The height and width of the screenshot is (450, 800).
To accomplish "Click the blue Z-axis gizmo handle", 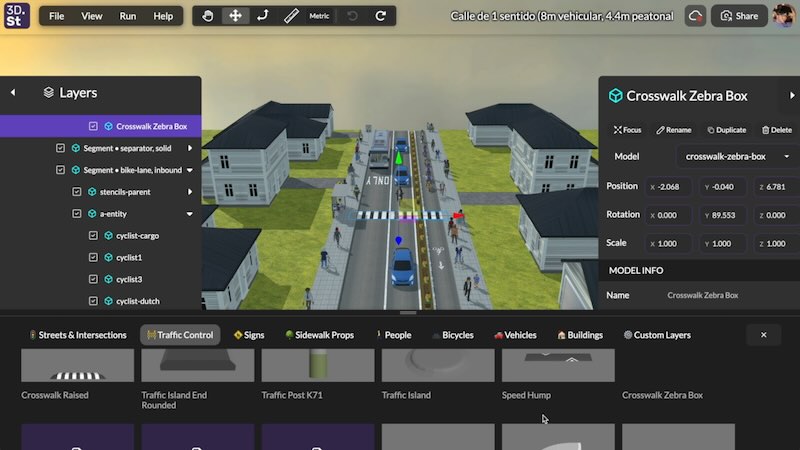I will [x=398, y=240].
